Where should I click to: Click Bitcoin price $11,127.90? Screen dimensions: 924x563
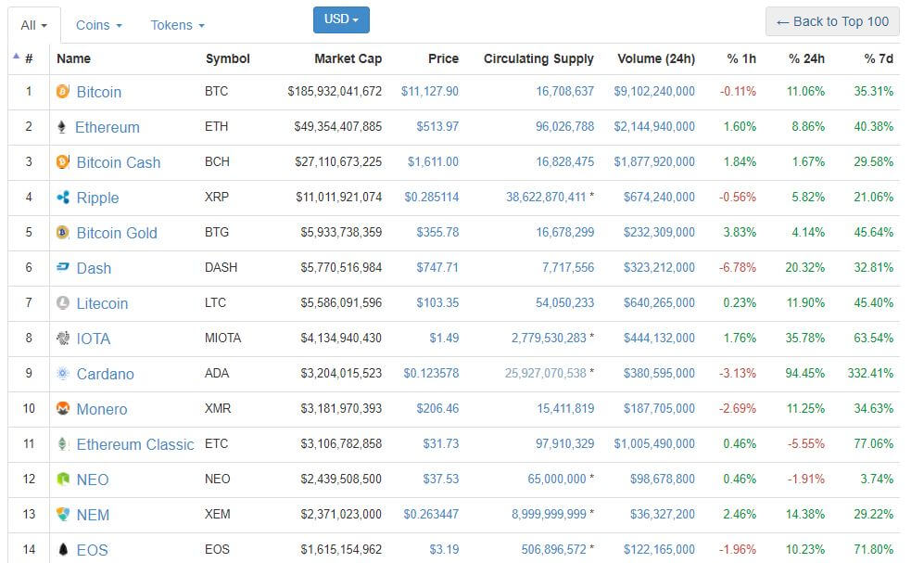click(x=430, y=92)
